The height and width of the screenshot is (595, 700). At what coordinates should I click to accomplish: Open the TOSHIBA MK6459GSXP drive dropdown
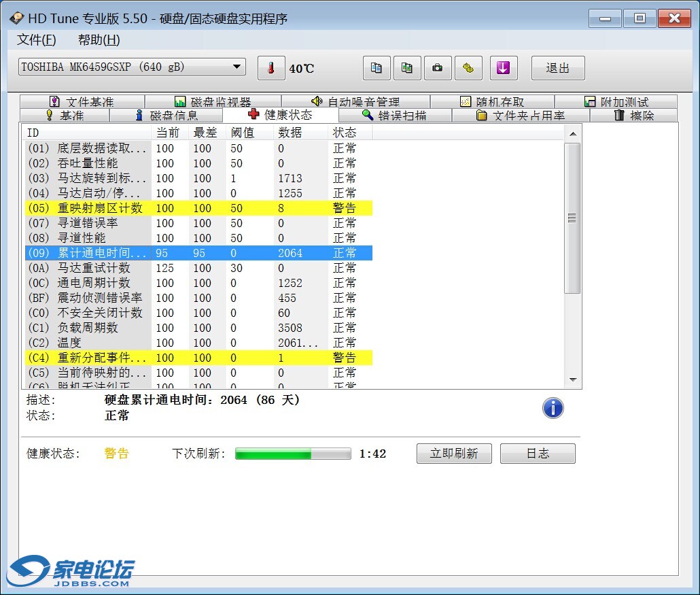[132, 67]
